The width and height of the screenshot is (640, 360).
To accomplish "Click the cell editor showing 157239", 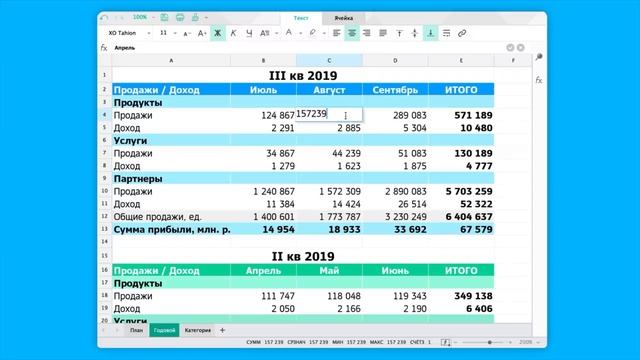I will [x=329, y=114].
